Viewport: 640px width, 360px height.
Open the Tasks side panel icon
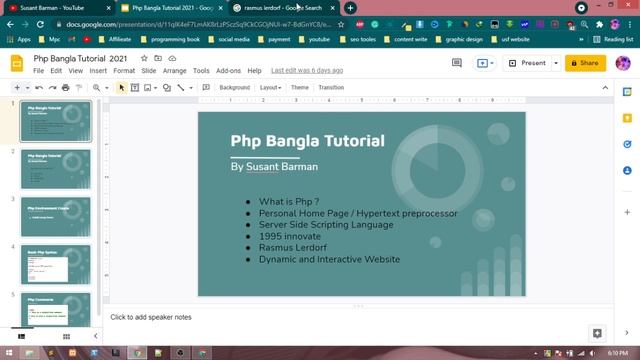tap(627, 144)
